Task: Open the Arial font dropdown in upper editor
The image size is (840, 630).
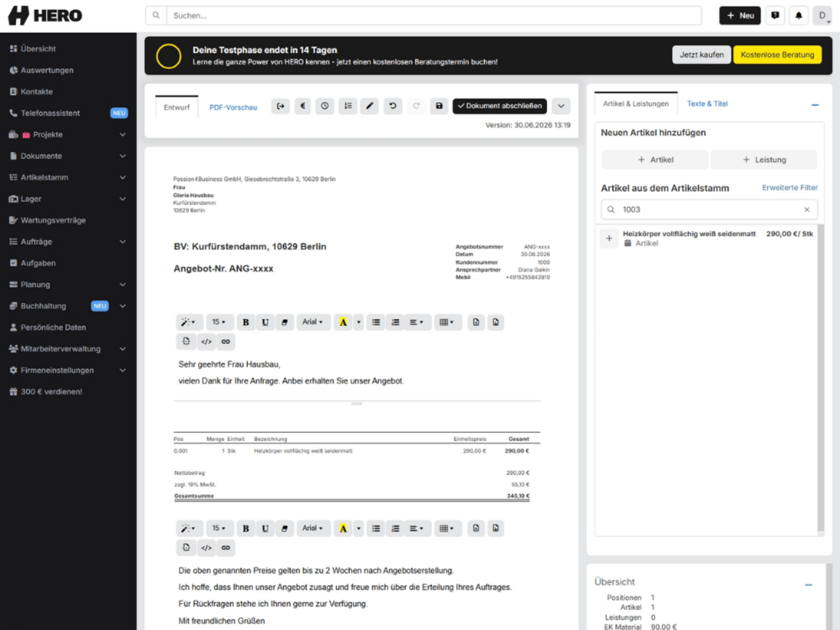Action: pos(313,322)
